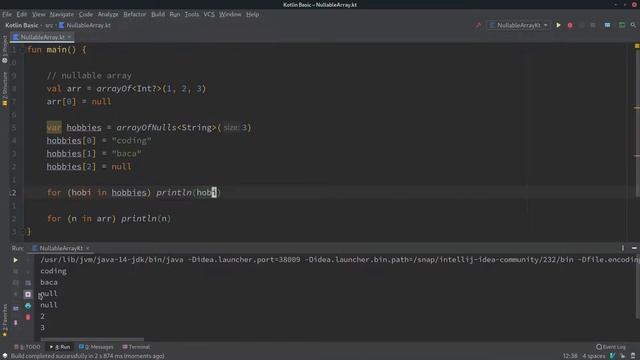Click 'arrayOfNulls' in the code editor

tap(146, 127)
